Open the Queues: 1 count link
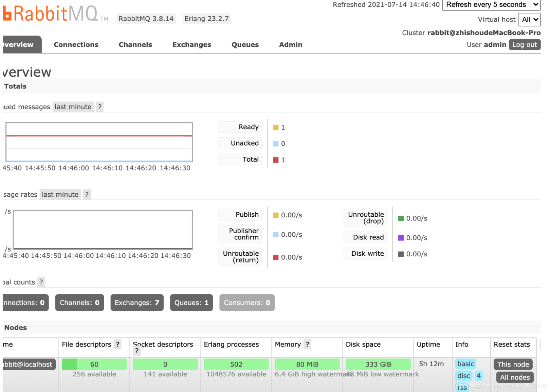 tap(191, 302)
